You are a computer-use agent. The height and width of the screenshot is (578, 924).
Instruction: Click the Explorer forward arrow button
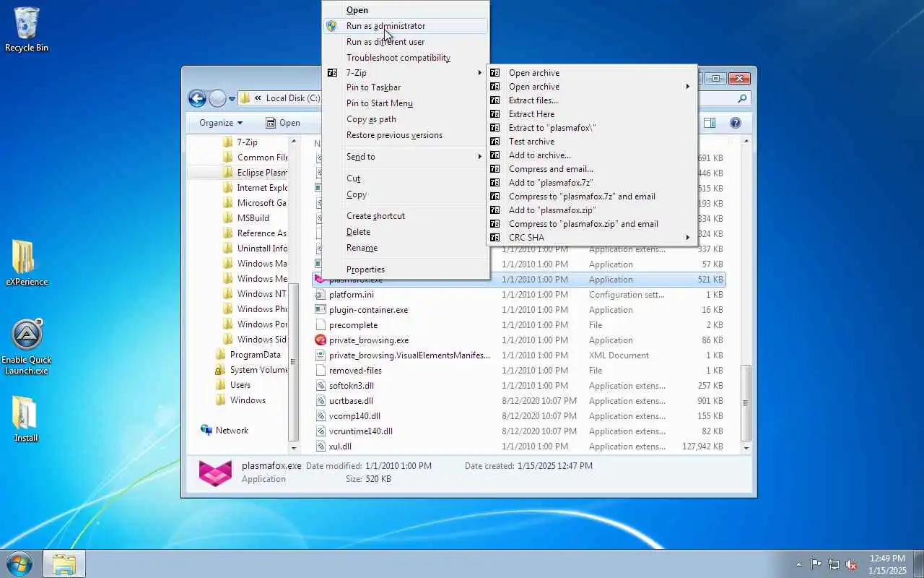217,98
